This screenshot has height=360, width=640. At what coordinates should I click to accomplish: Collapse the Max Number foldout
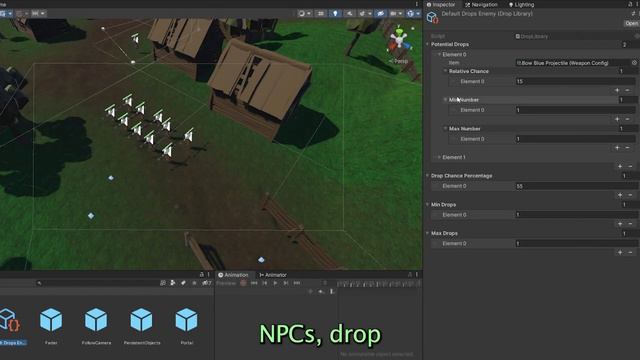(445, 129)
